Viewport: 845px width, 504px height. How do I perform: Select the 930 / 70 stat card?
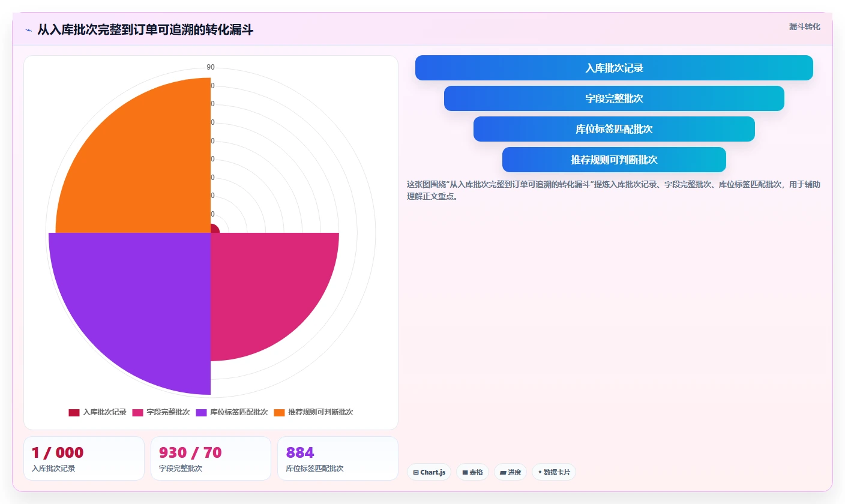pos(211,458)
